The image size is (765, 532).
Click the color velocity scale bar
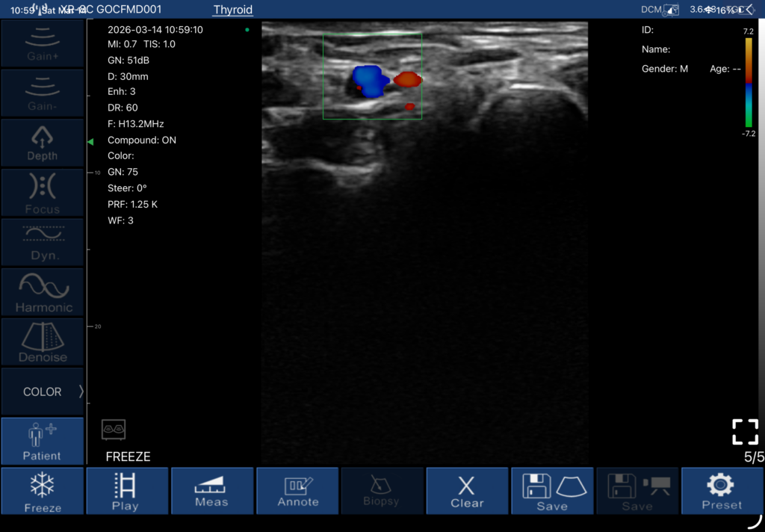(x=749, y=83)
